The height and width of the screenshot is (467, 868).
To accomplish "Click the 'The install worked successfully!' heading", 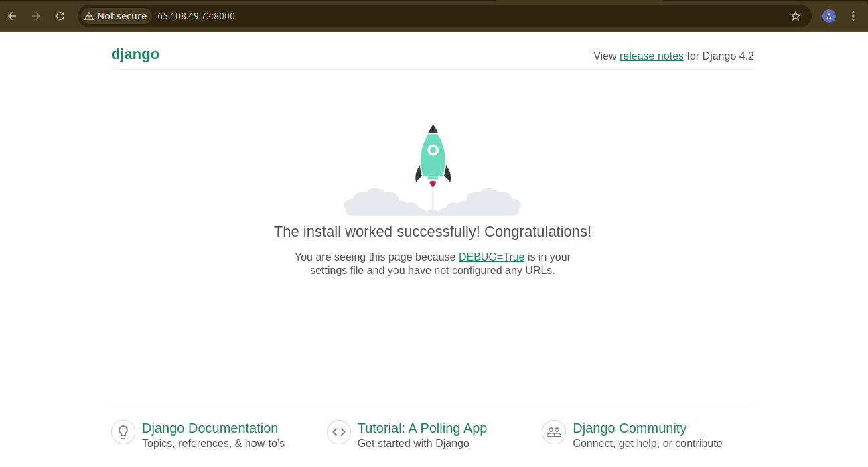I will (x=433, y=232).
